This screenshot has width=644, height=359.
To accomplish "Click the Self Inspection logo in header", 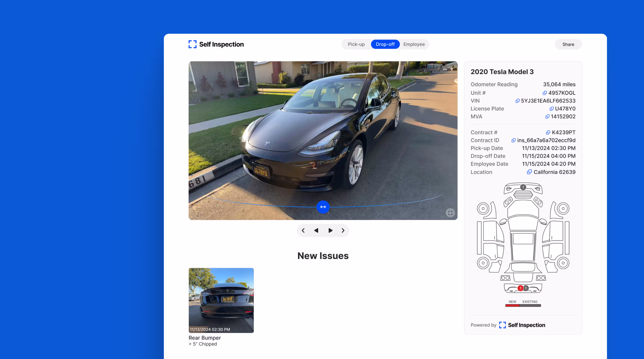I will pos(216,44).
